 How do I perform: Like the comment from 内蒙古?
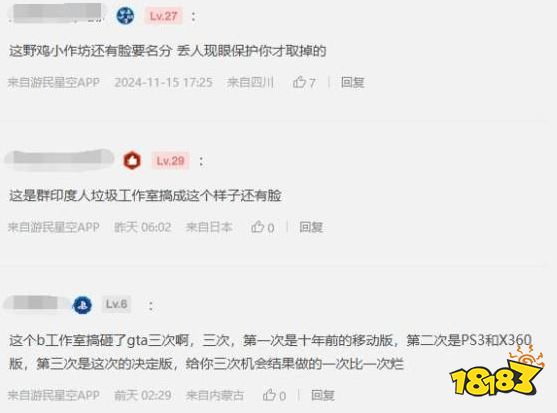[x=269, y=395]
